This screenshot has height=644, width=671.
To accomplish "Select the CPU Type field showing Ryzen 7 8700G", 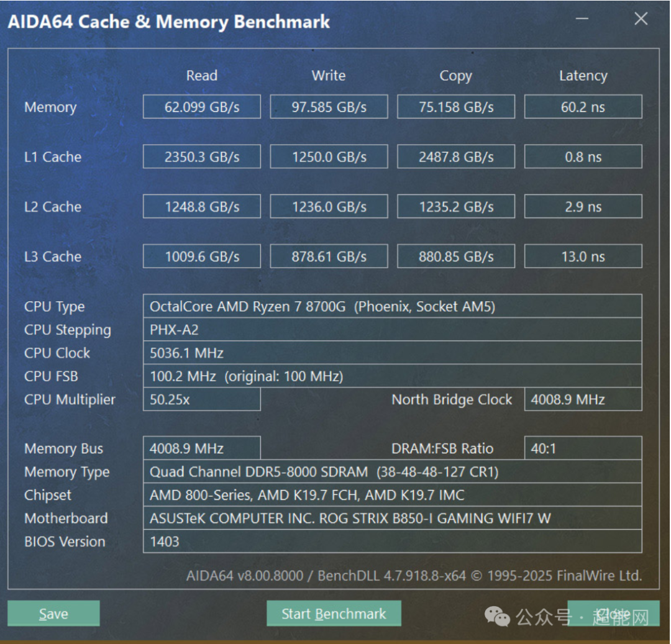I will tap(393, 306).
